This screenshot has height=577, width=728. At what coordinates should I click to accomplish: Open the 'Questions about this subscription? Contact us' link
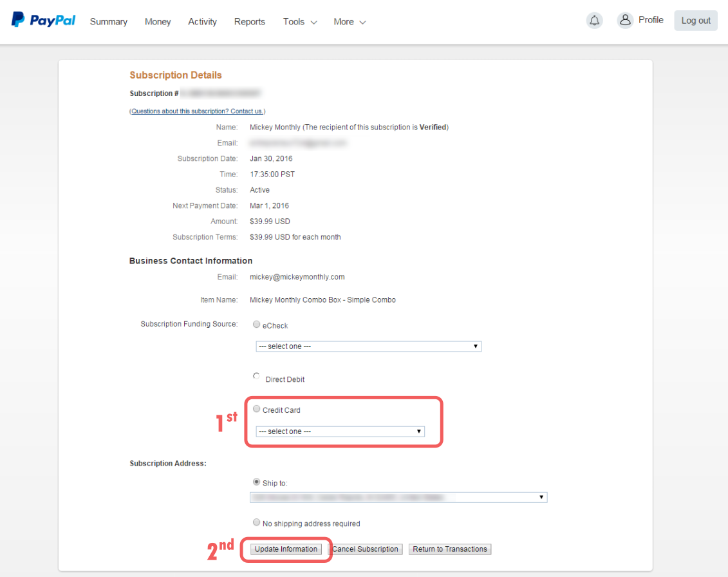pos(198,111)
